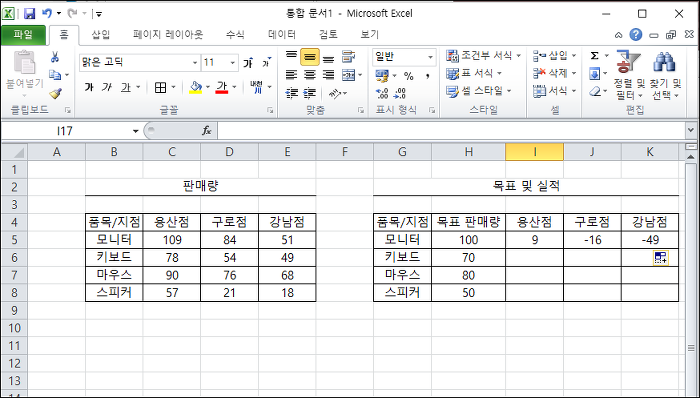Click the accounting number format icon
This screenshot has width=700, height=398.
click(x=382, y=76)
